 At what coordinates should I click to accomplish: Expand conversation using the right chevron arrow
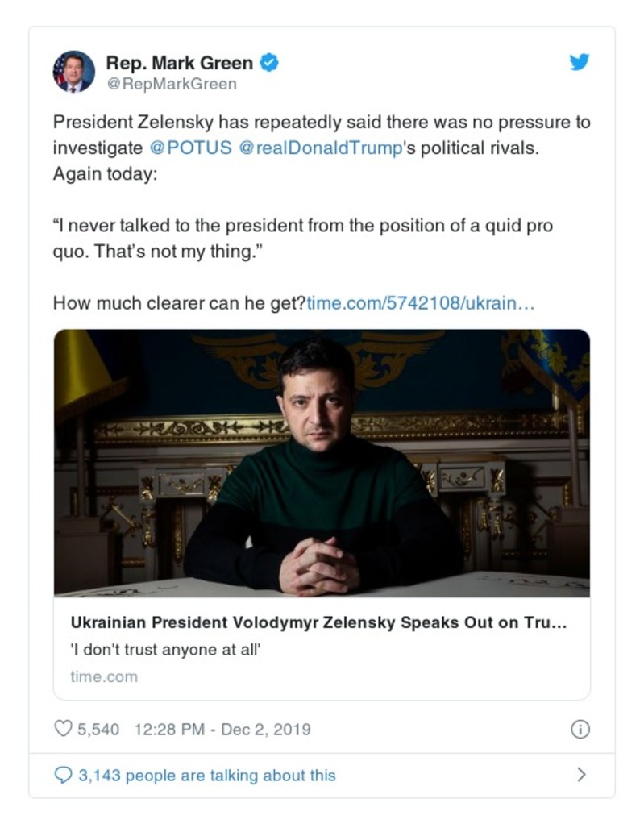pos(581,776)
